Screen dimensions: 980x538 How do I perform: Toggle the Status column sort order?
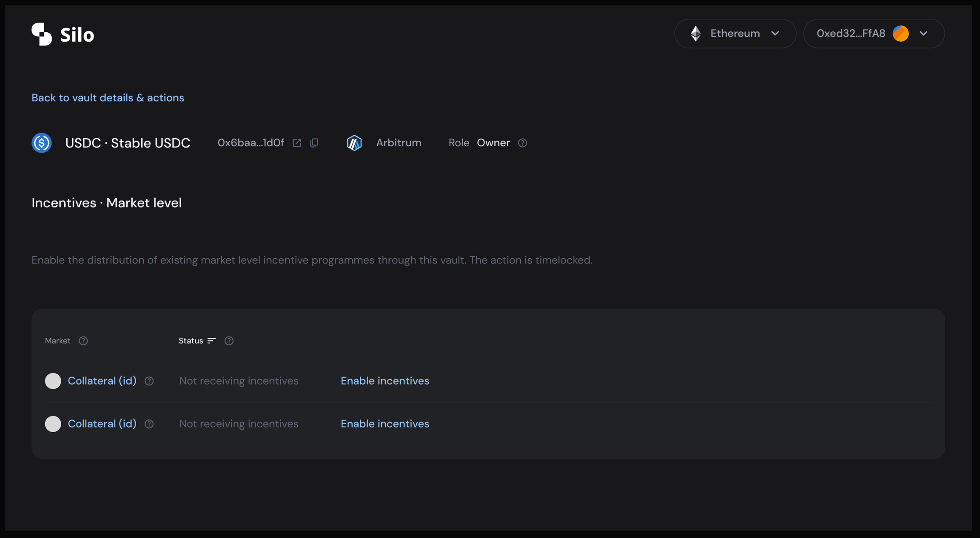pos(211,340)
